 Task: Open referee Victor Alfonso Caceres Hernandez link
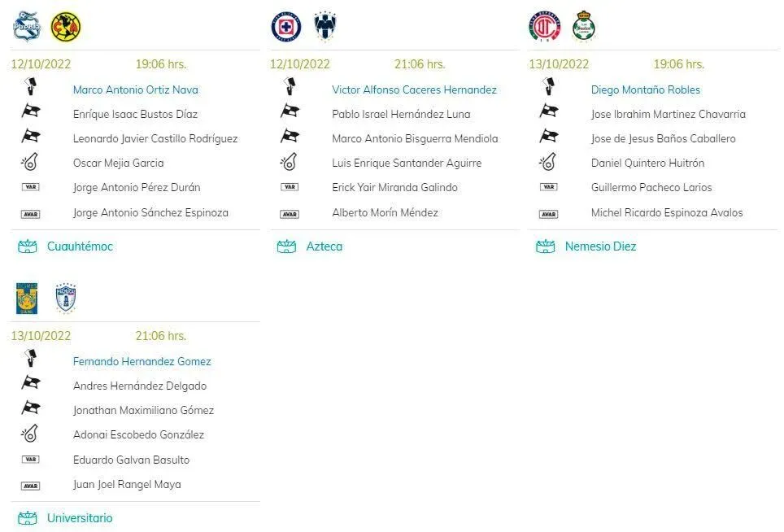(415, 90)
